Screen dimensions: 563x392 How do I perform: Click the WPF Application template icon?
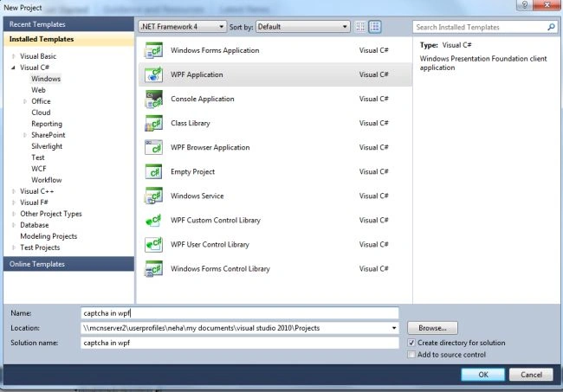[x=153, y=74]
